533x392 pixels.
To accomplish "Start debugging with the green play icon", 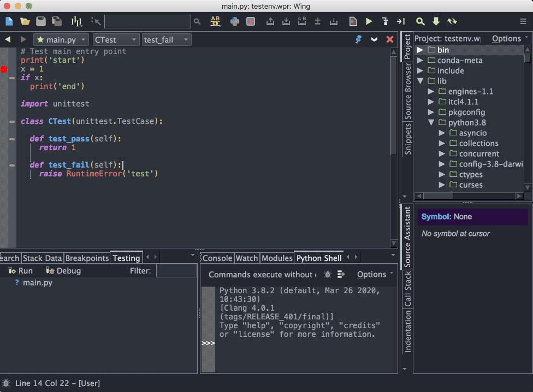I will click(x=369, y=21).
